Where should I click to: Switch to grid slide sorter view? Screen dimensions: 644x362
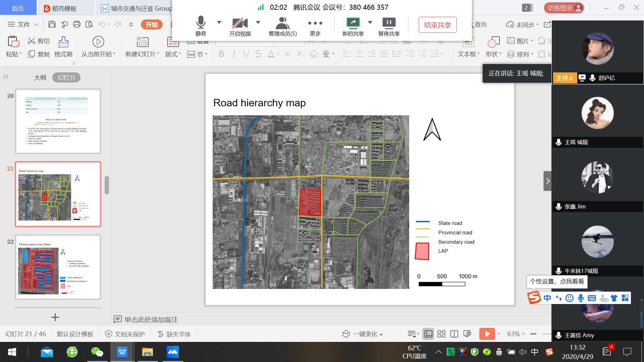pyautogui.click(x=441, y=334)
